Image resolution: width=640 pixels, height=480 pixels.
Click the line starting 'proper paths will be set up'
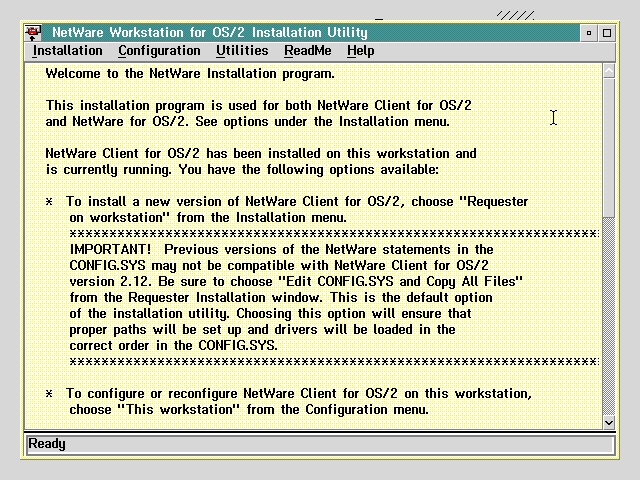tap(262, 329)
